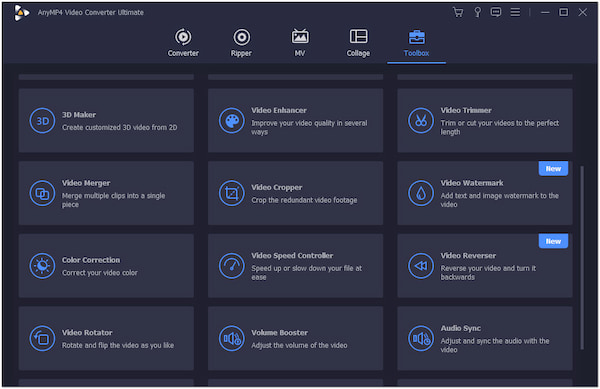
Task: Click "Speed up or slow down" description
Action: [x=307, y=273]
